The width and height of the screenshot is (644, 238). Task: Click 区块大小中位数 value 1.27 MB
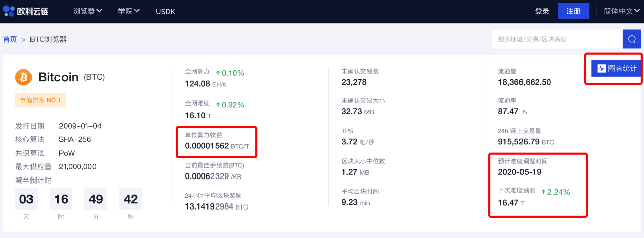(x=355, y=172)
